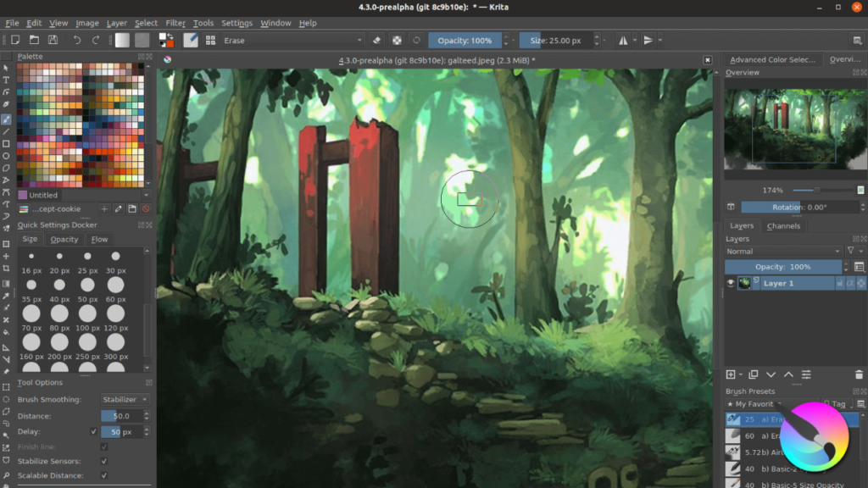Viewport: 868px width, 488px height.
Task: Select the Text tool in the toolbox
Action: click(6, 80)
